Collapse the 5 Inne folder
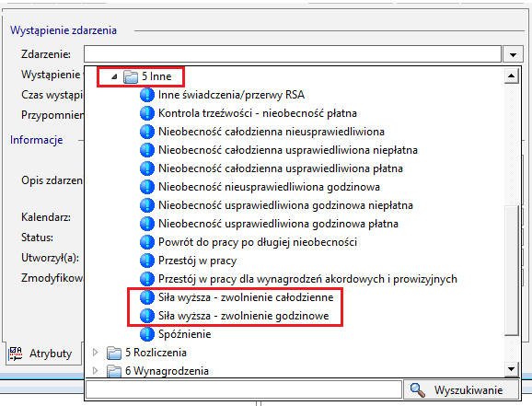The image size is (532, 406). pyautogui.click(x=114, y=76)
